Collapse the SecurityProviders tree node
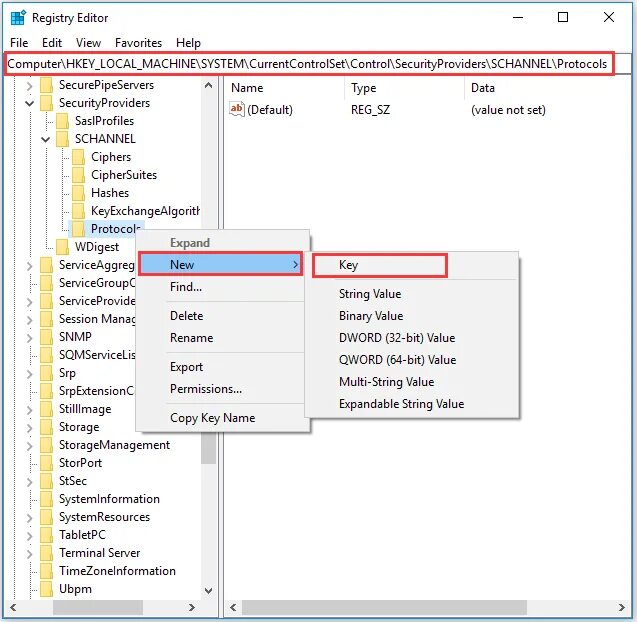This screenshot has height=622, width=637. click(30, 103)
